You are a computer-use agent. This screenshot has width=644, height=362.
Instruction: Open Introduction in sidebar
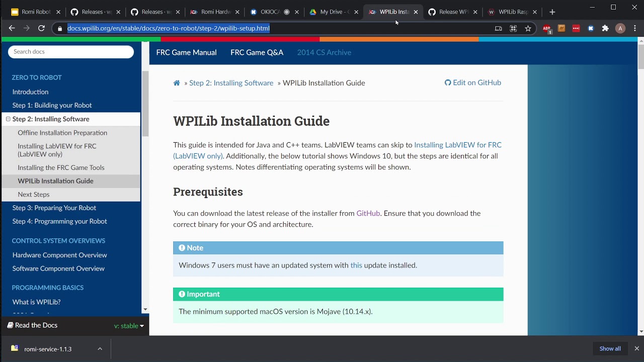tap(30, 92)
